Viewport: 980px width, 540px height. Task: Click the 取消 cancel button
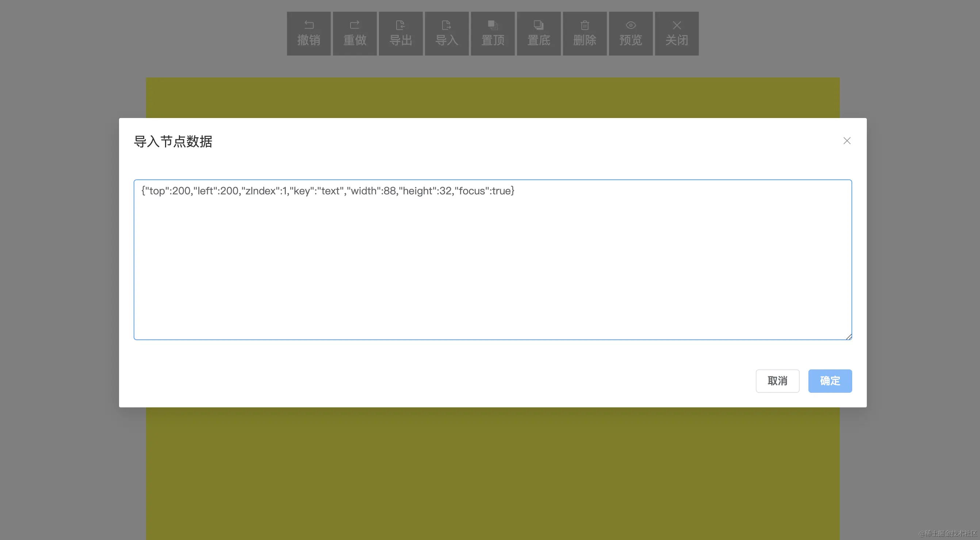777,381
